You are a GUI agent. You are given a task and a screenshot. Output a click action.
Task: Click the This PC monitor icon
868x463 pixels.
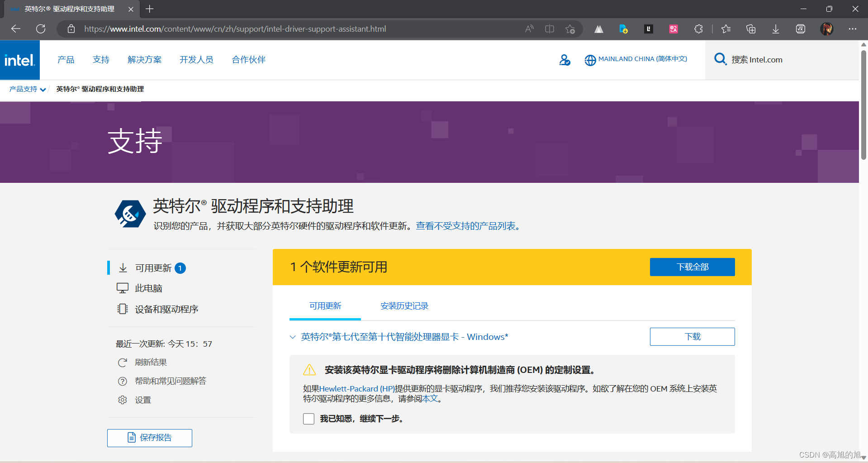(123, 288)
